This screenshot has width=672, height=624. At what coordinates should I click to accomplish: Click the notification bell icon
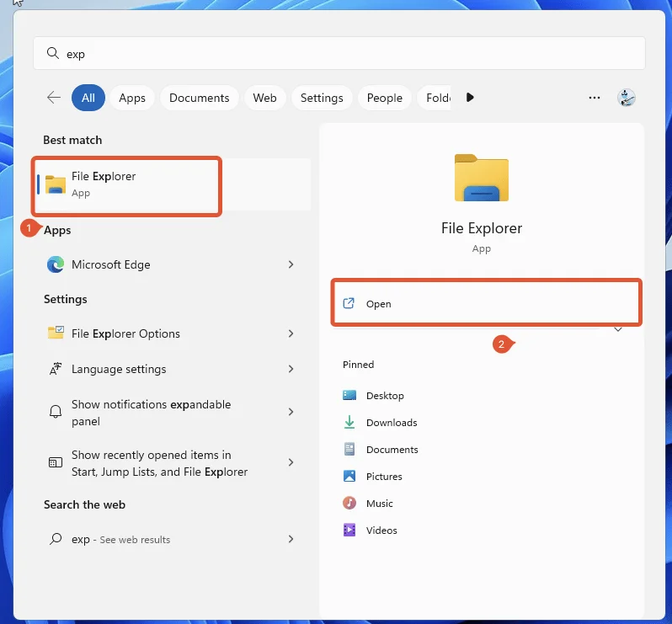pos(56,412)
